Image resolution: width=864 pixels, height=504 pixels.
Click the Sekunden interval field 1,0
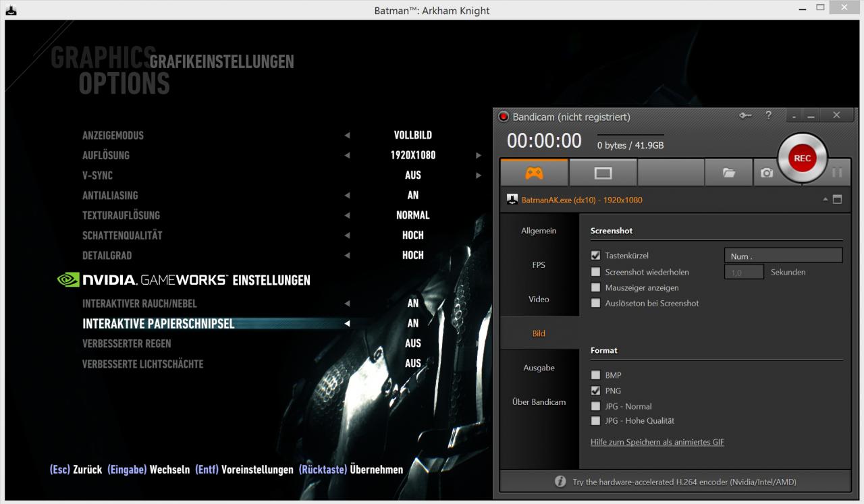pyautogui.click(x=745, y=272)
